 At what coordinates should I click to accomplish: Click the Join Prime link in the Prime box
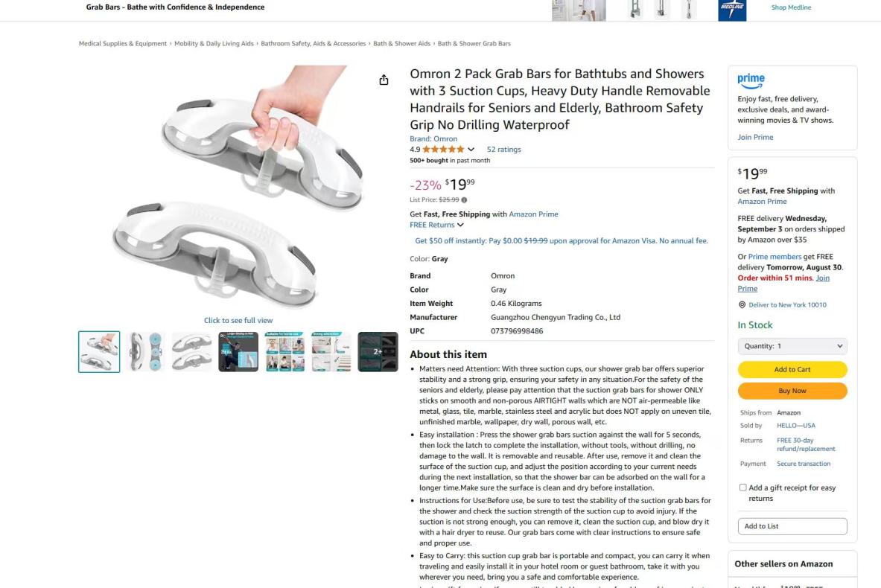(x=755, y=137)
